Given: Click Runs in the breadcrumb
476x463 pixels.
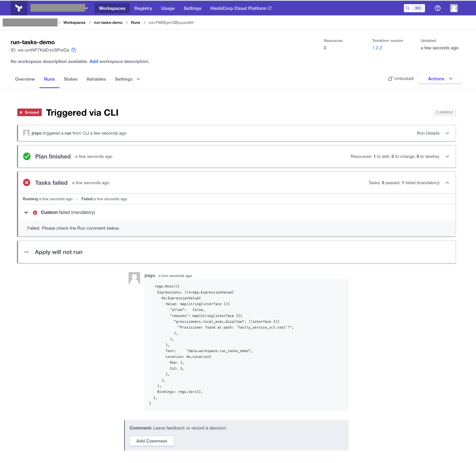Looking at the screenshot, I should point(136,23).
